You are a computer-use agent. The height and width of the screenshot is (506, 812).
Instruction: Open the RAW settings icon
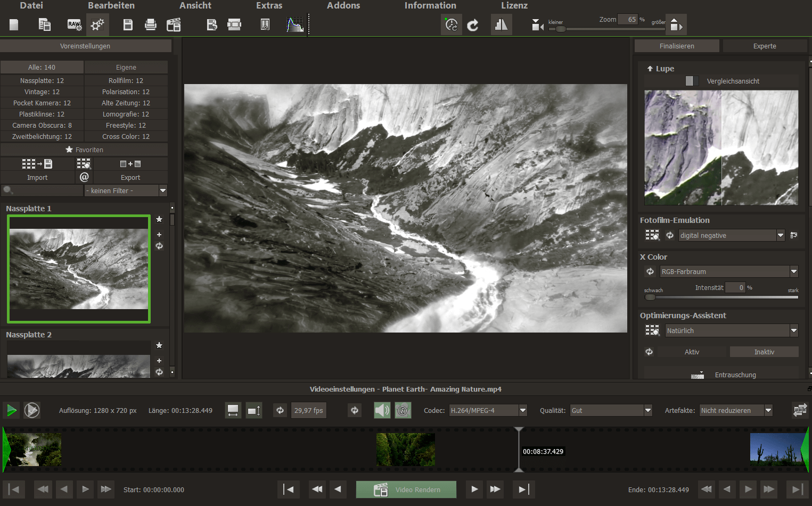click(x=74, y=24)
